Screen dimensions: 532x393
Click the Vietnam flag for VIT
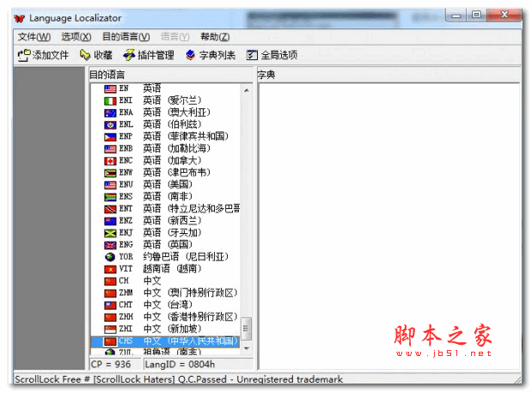[x=110, y=269]
